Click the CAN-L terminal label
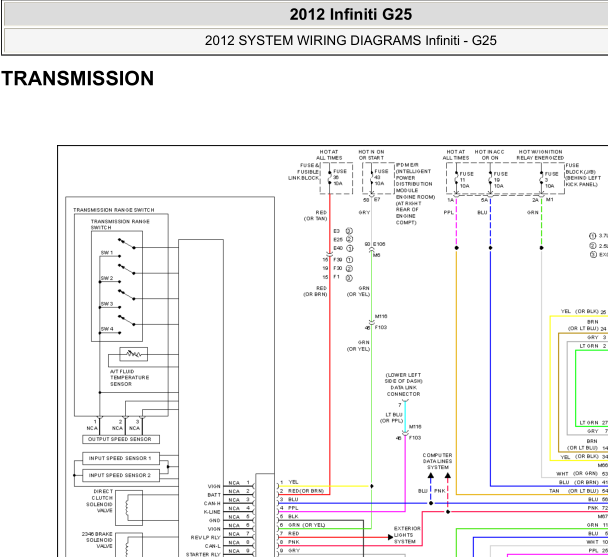The image size is (608, 557). pyautogui.click(x=212, y=546)
